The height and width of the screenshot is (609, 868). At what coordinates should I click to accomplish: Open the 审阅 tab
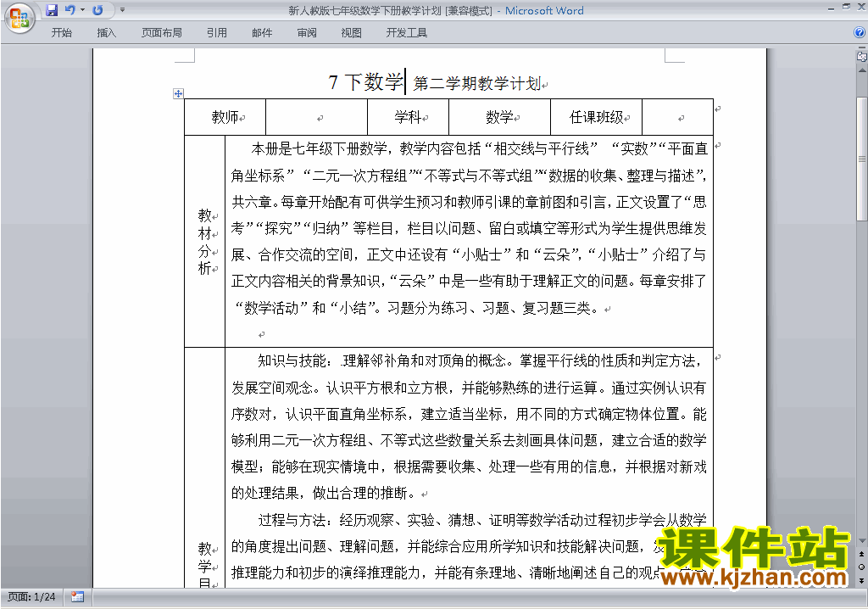click(x=307, y=33)
